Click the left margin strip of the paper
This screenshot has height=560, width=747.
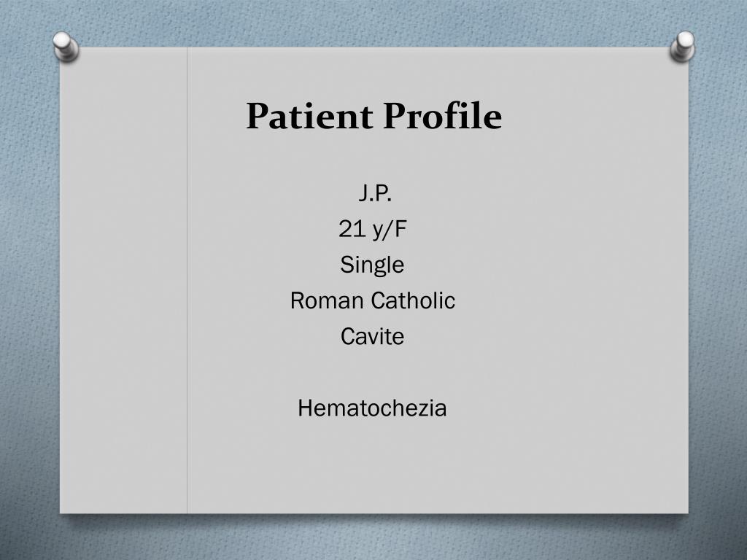coord(123,280)
